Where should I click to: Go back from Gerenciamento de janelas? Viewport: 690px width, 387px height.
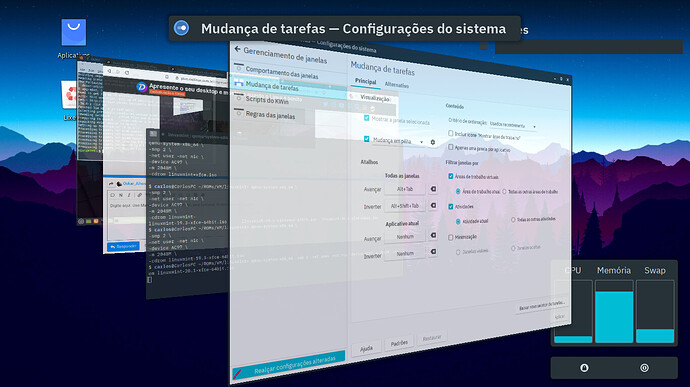pos(237,49)
